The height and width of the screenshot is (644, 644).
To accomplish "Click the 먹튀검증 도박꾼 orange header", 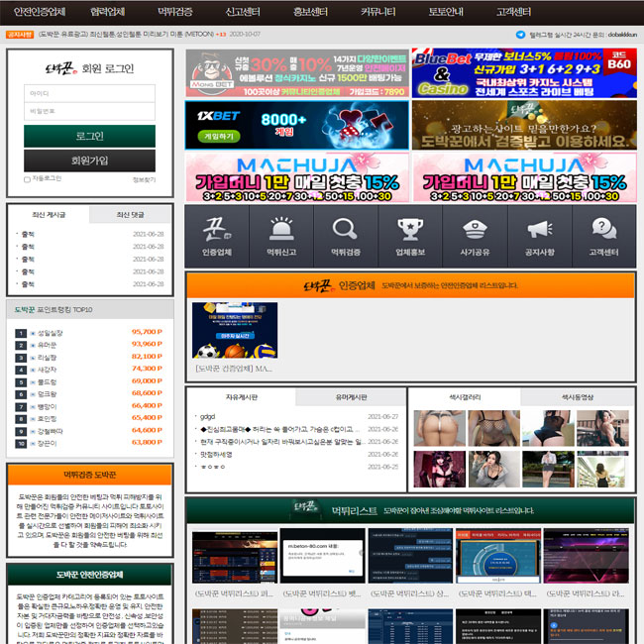I will [89, 475].
